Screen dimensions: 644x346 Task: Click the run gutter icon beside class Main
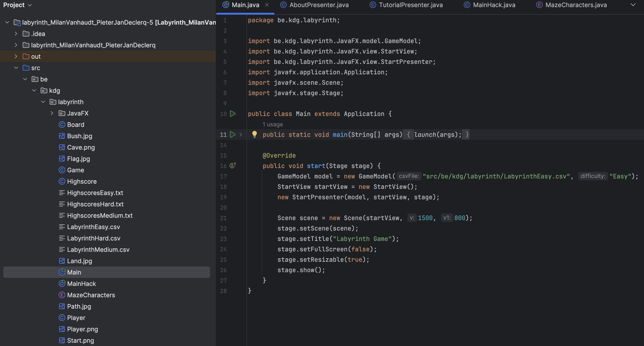pyautogui.click(x=233, y=114)
